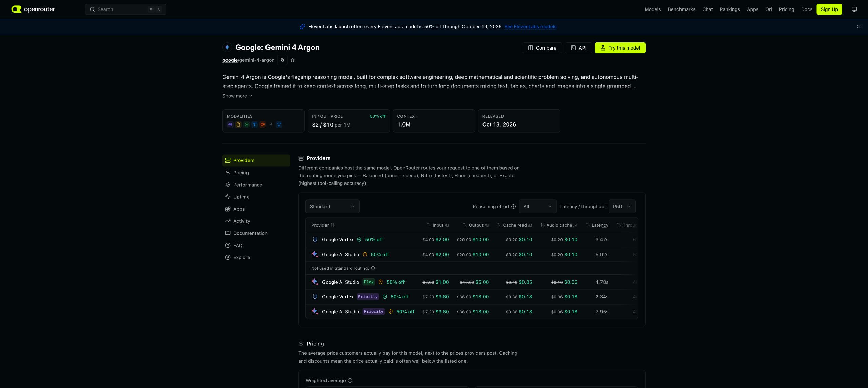The image size is (868, 388).
Task: Go to Performance in the sidebar
Action: pyautogui.click(x=256, y=185)
